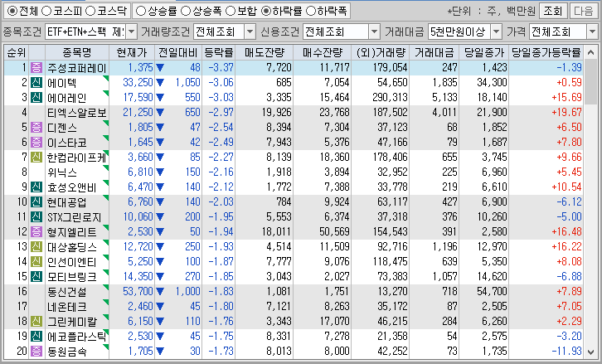The height and width of the screenshot is (364, 602).
Task: Click closing rate -11.93 for 동원금속
Action: (566, 351)
